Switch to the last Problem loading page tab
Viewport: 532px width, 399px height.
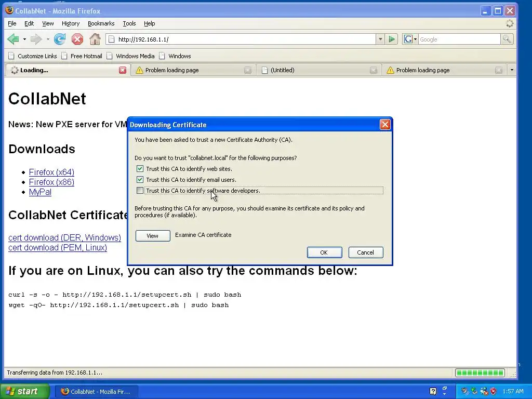(x=445, y=70)
